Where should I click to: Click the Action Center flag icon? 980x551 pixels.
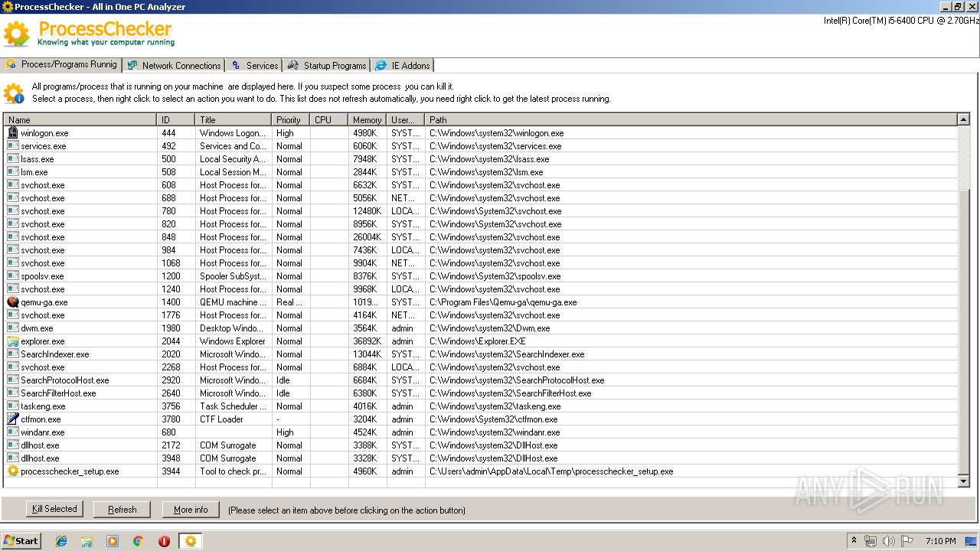click(909, 541)
